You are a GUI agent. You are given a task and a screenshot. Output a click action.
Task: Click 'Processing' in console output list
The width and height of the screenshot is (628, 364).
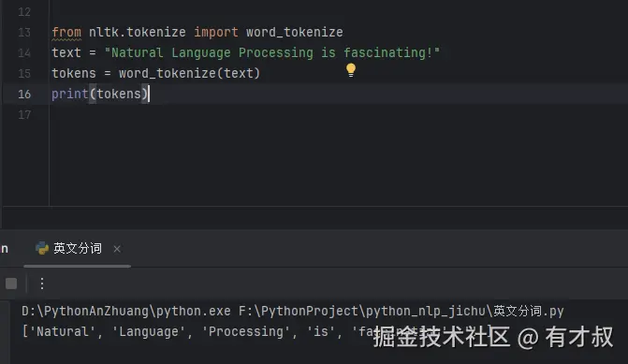[x=245, y=331]
